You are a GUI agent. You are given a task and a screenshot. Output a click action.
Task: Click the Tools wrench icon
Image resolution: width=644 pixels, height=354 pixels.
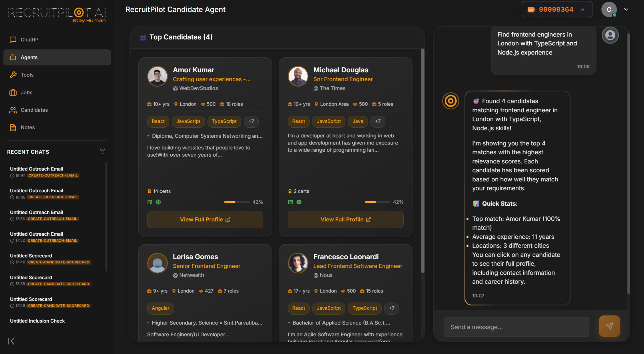[x=13, y=75]
